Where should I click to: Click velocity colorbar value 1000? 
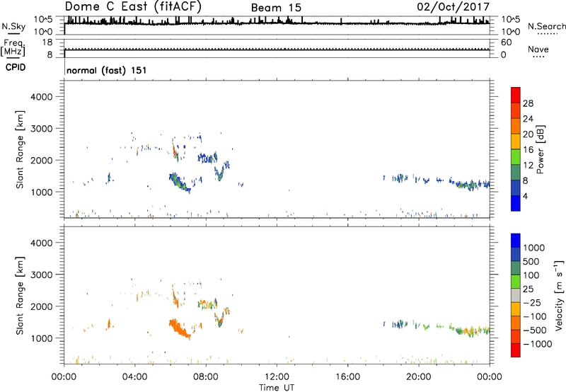pyautogui.click(x=533, y=248)
